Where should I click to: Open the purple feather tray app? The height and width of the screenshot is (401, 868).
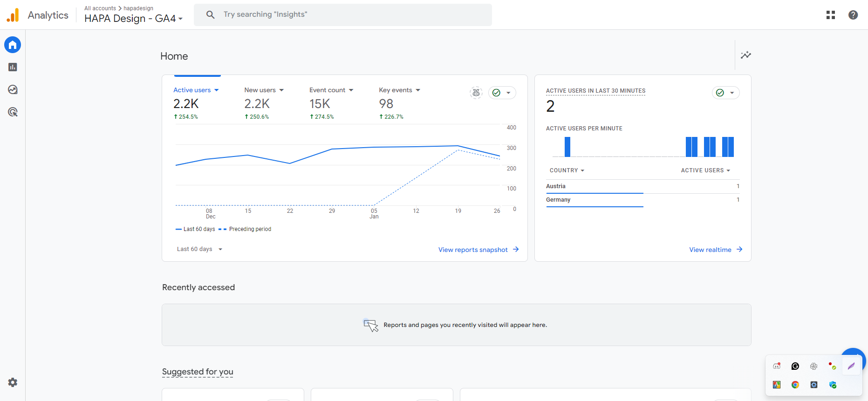[851, 366]
